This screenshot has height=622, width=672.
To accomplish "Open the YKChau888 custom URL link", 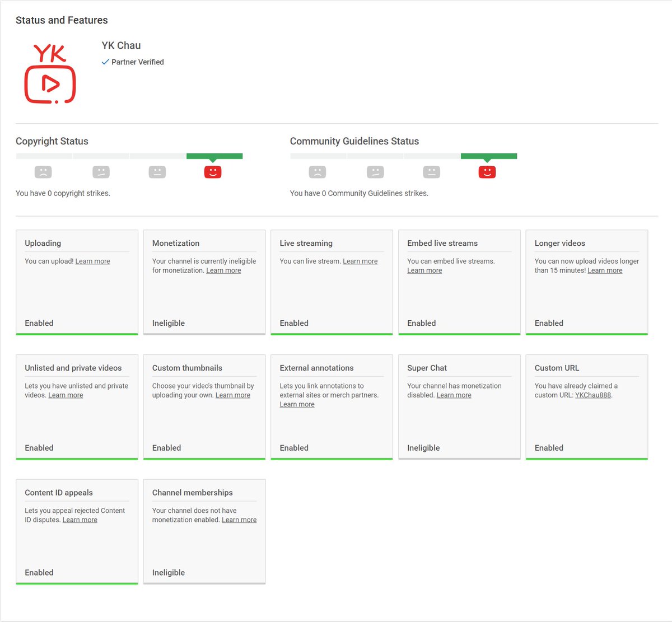I will tap(593, 395).
